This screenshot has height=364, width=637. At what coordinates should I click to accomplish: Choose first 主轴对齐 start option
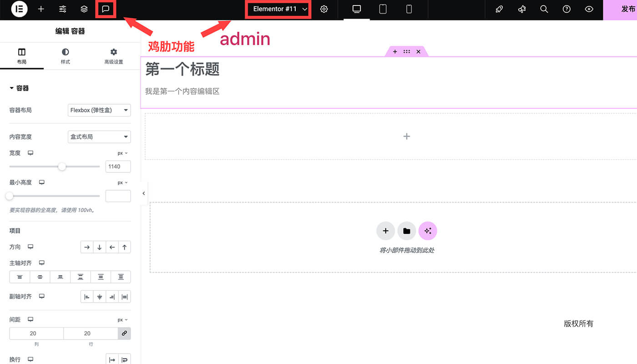click(x=20, y=277)
